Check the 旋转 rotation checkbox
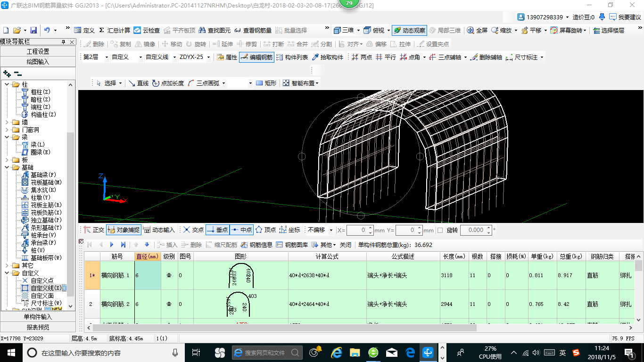 tap(440, 230)
